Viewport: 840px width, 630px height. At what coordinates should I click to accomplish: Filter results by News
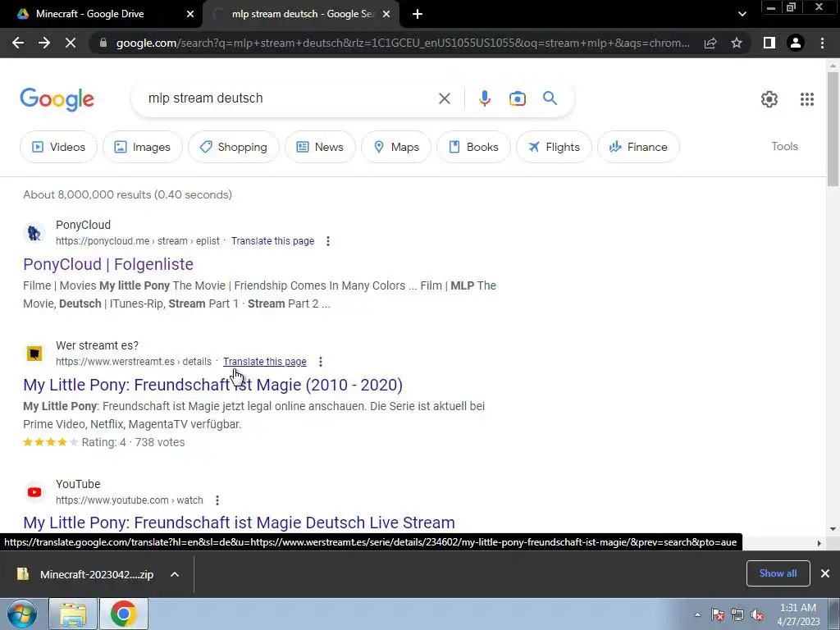coord(320,147)
